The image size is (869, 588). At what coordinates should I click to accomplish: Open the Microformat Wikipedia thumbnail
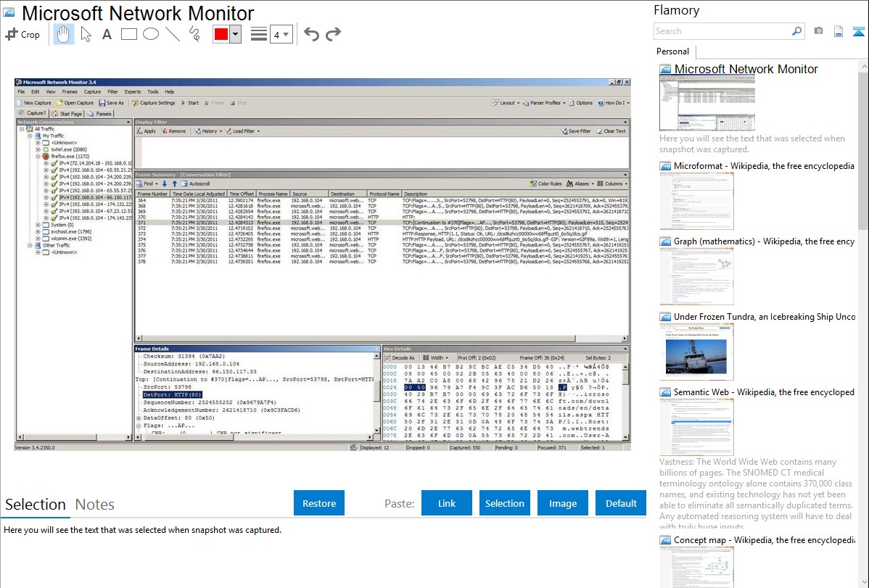pyautogui.click(x=696, y=201)
